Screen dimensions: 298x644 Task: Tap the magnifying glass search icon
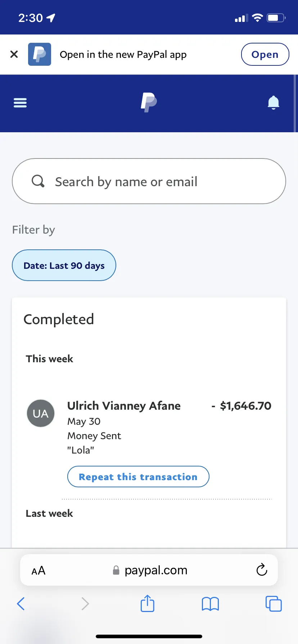point(38,181)
